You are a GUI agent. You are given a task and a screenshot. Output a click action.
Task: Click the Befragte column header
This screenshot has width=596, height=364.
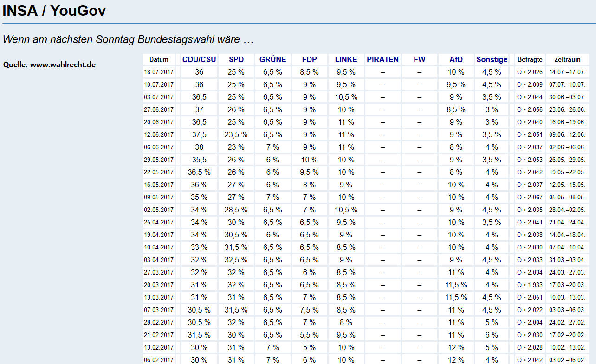click(x=530, y=59)
